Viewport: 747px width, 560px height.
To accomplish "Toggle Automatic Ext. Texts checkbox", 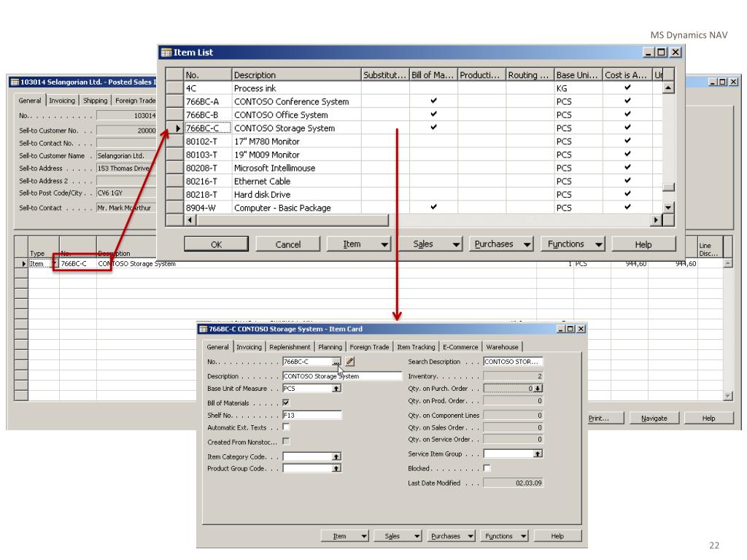I will coord(286,427).
